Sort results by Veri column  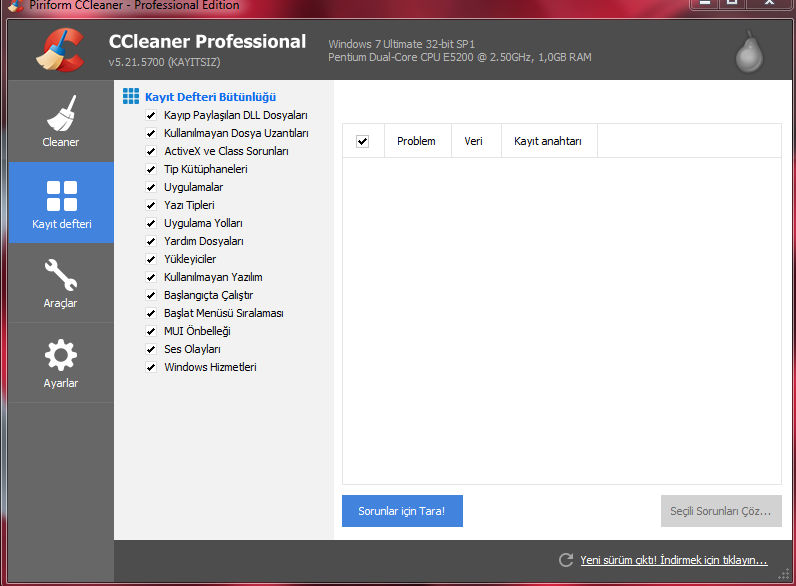point(477,141)
